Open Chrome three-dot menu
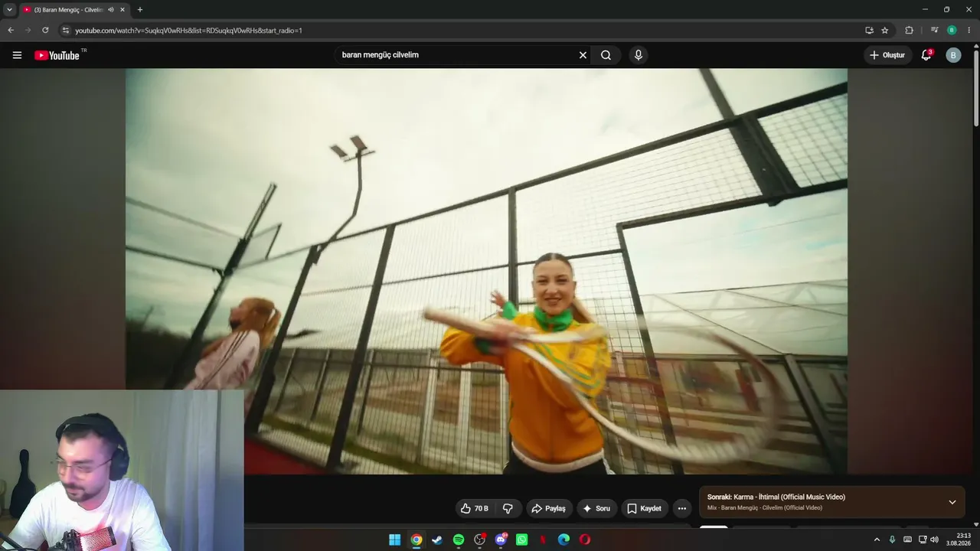980x551 pixels. point(969,31)
